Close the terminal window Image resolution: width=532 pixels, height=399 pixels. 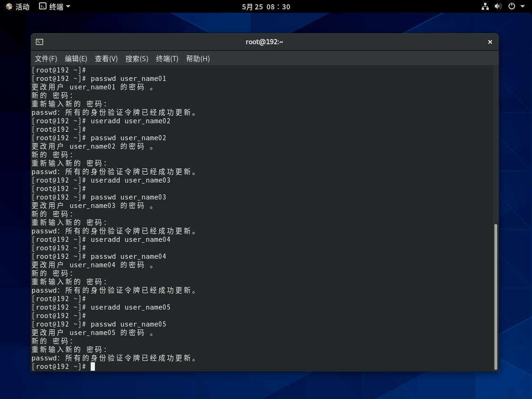(490, 42)
